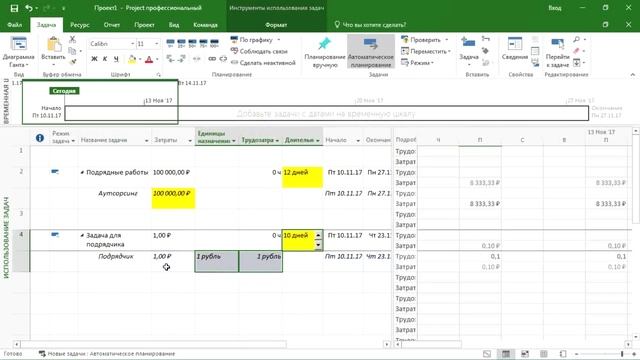
Task: Toggle underline (Ч) formatting
Action: tap(116, 59)
